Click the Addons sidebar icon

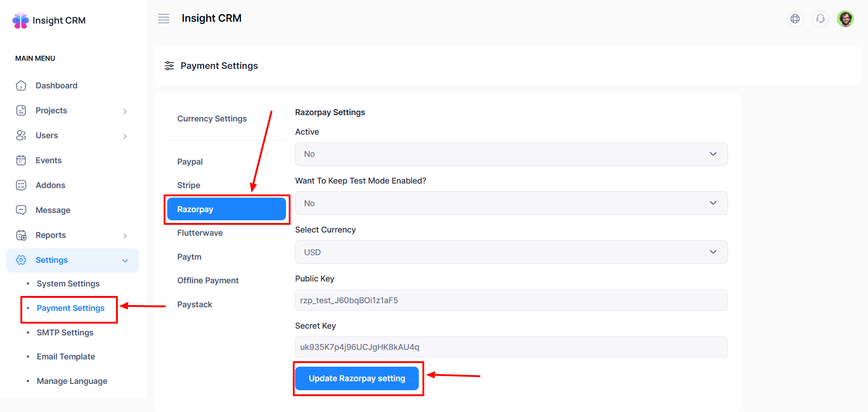pyautogui.click(x=21, y=185)
